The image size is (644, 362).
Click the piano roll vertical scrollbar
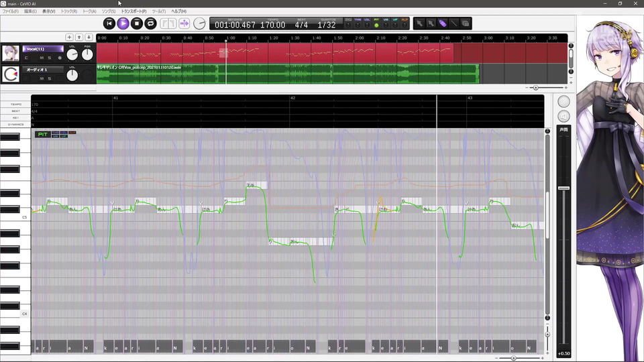click(547, 215)
